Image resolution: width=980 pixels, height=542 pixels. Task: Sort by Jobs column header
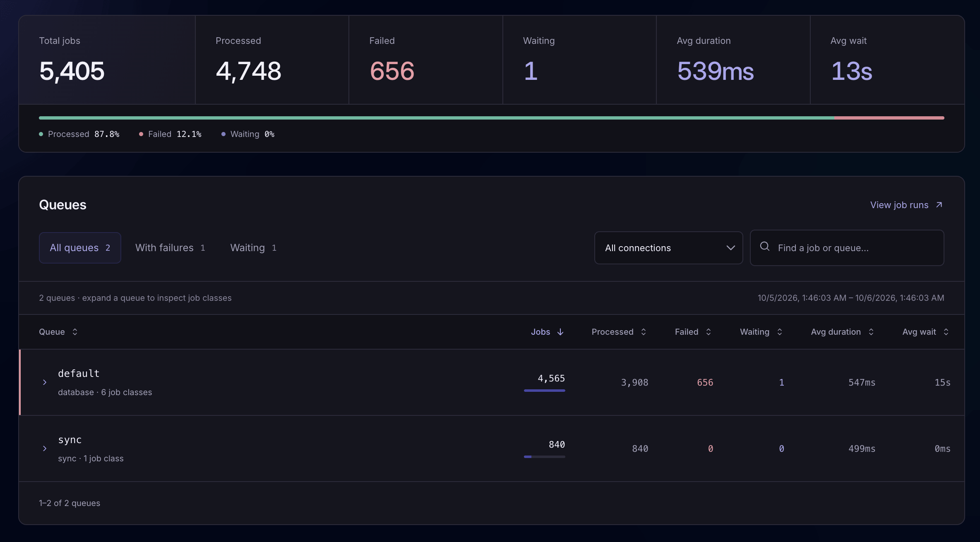click(x=548, y=332)
